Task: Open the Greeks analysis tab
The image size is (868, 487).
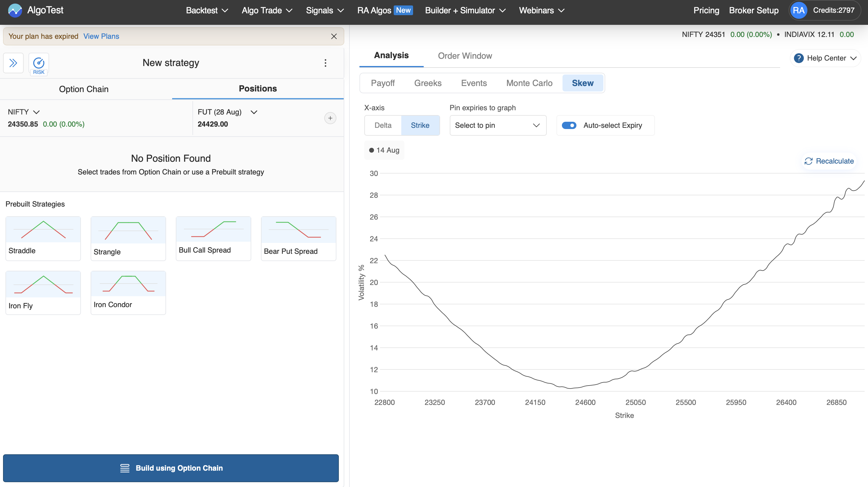Action: tap(428, 83)
